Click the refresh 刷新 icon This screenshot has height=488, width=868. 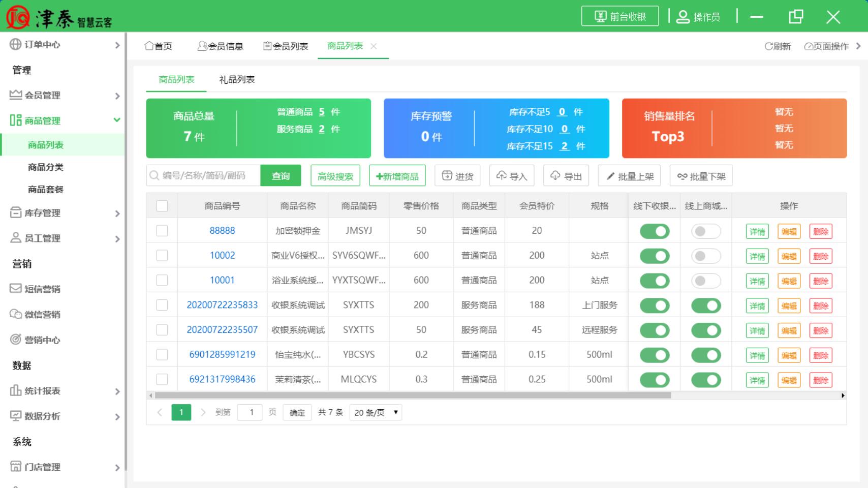768,46
